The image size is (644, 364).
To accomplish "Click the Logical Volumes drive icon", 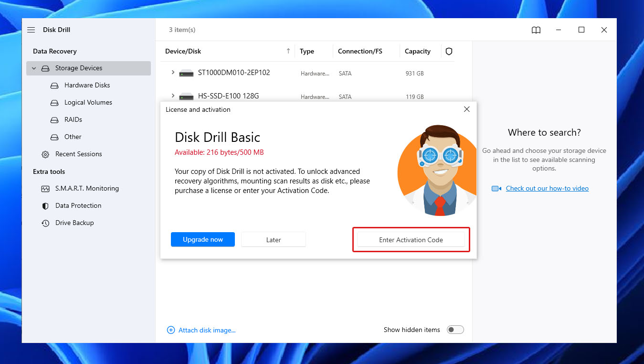I will [x=55, y=103].
